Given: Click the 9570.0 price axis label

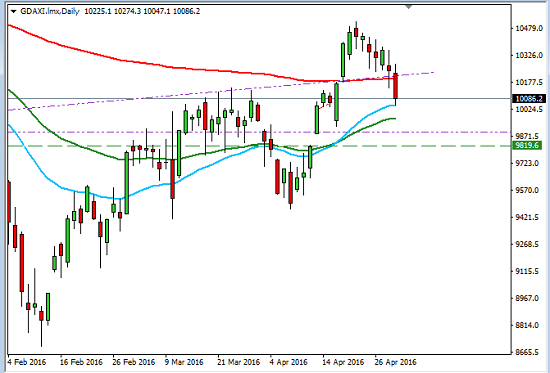Looking at the screenshot, I should pyautogui.click(x=528, y=190).
